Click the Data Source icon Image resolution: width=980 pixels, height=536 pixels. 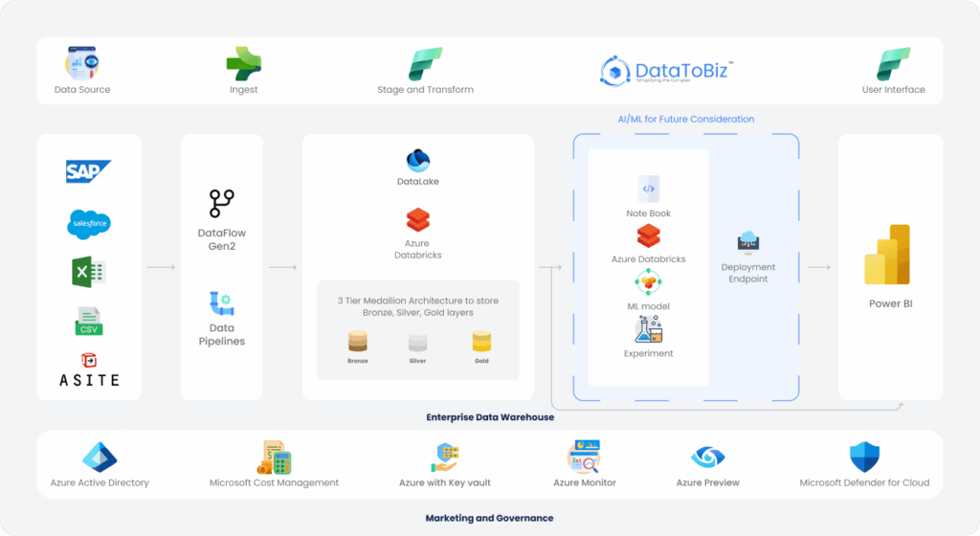82,63
